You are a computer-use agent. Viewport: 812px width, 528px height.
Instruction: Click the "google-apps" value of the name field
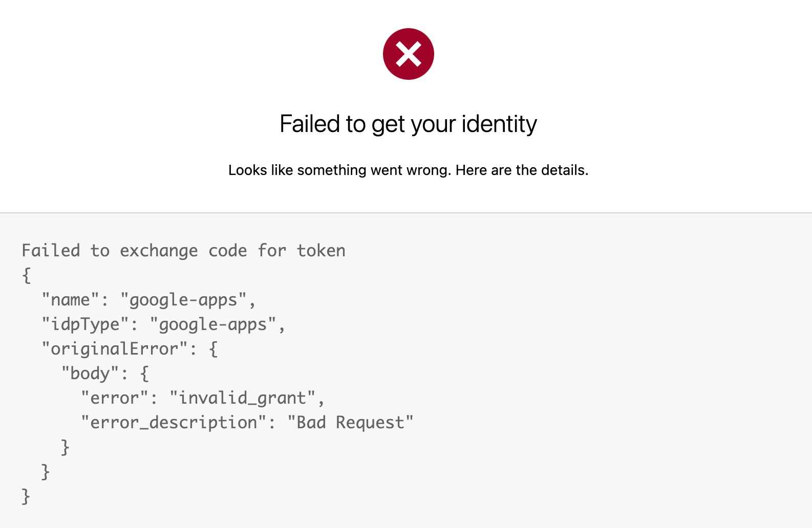(x=183, y=300)
